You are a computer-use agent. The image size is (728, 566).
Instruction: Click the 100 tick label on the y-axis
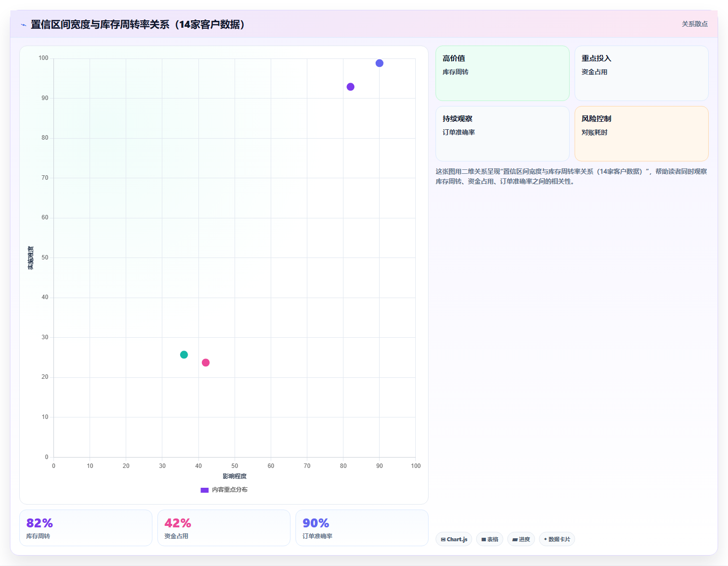[44, 58]
